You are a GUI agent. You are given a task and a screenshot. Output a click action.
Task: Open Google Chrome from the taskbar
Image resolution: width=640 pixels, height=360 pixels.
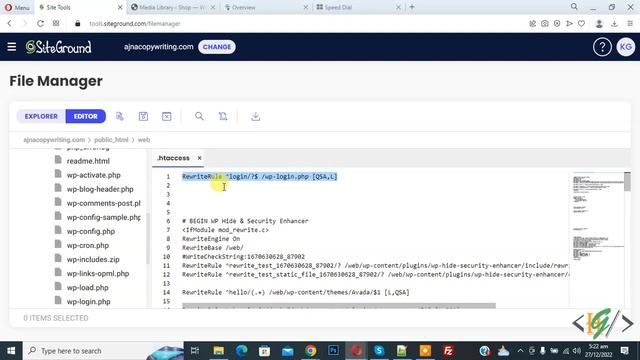click(311, 351)
